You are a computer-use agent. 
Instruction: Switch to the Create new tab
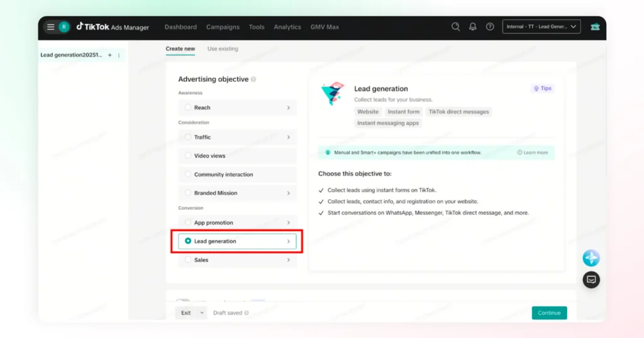pyautogui.click(x=180, y=49)
